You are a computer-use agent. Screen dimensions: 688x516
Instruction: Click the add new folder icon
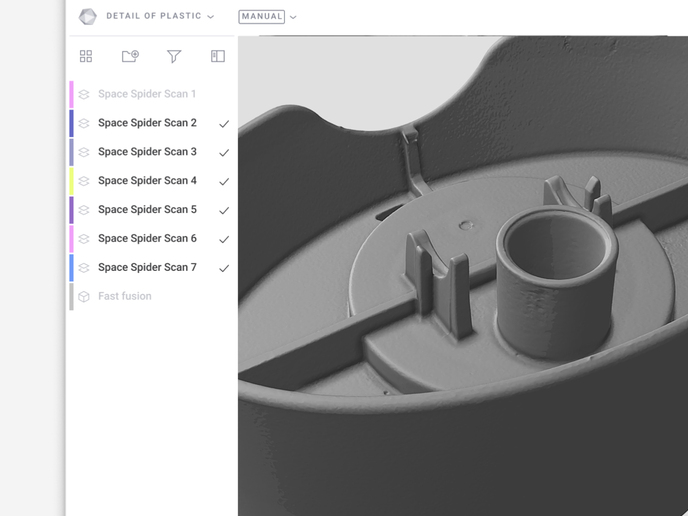[x=130, y=57]
